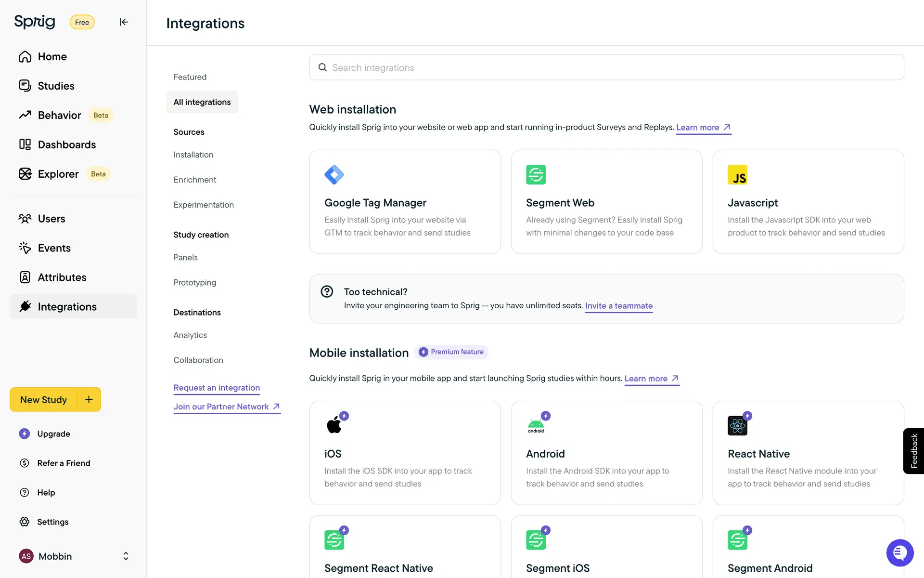The width and height of the screenshot is (924, 578).
Task: Open the Home page from the sidebar
Action: [52, 56]
